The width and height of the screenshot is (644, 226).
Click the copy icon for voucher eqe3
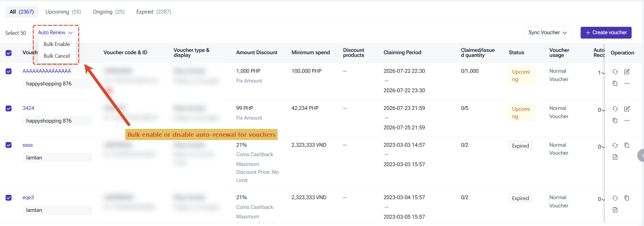click(x=627, y=198)
